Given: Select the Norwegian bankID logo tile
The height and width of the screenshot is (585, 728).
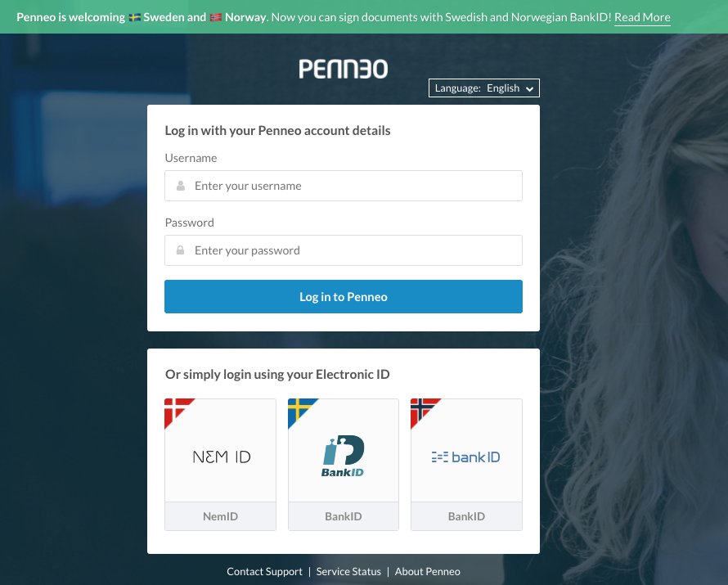Looking at the screenshot, I should pyautogui.click(x=466, y=450).
